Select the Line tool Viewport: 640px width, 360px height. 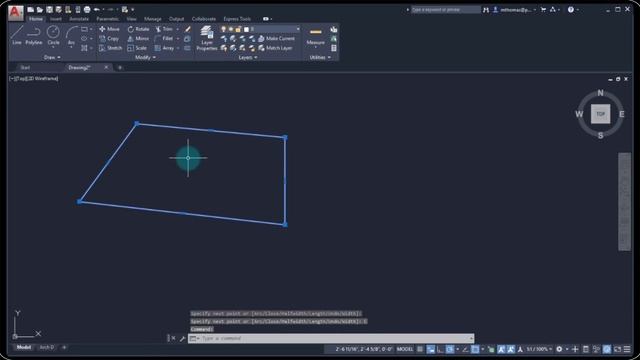[x=17, y=35]
